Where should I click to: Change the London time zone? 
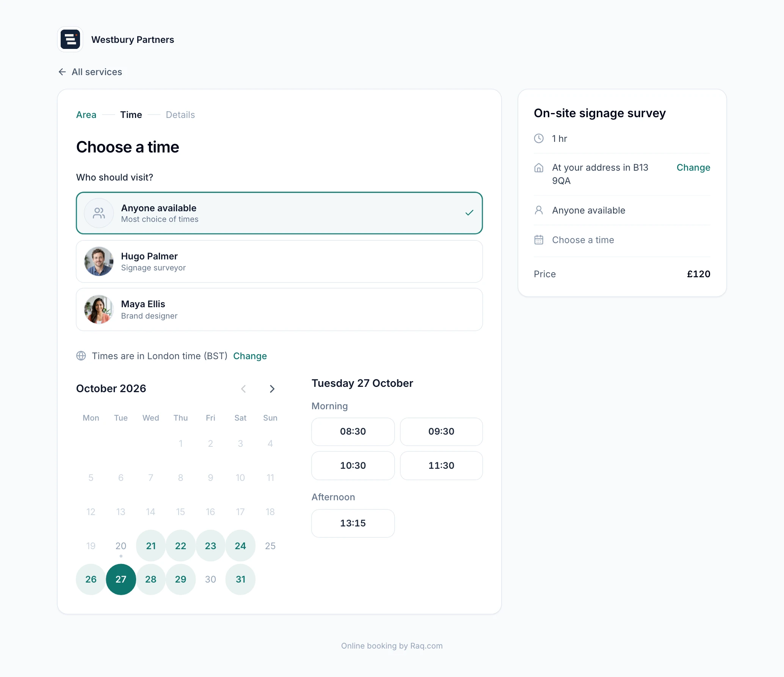click(250, 356)
